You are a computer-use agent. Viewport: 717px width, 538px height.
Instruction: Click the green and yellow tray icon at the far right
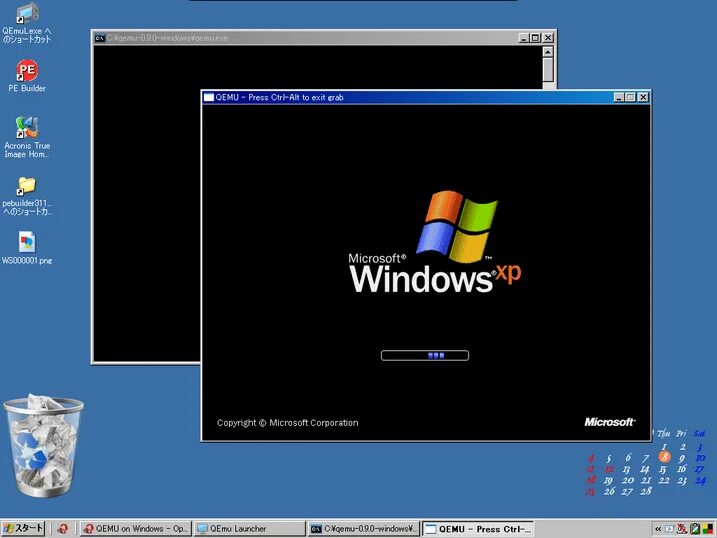click(x=709, y=529)
